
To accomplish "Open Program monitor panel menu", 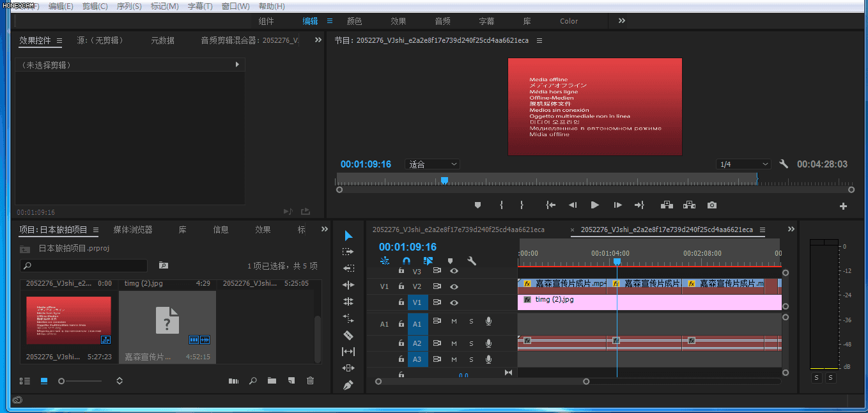I will 539,40.
